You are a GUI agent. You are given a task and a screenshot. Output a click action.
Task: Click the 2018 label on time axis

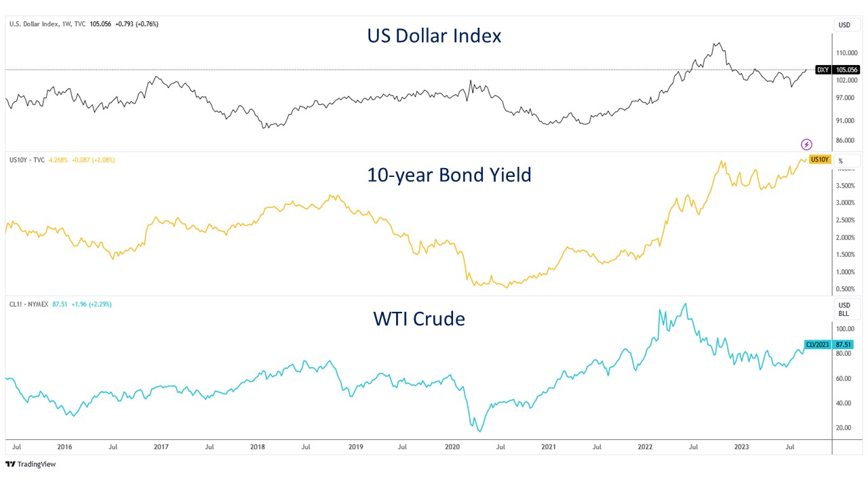click(259, 447)
